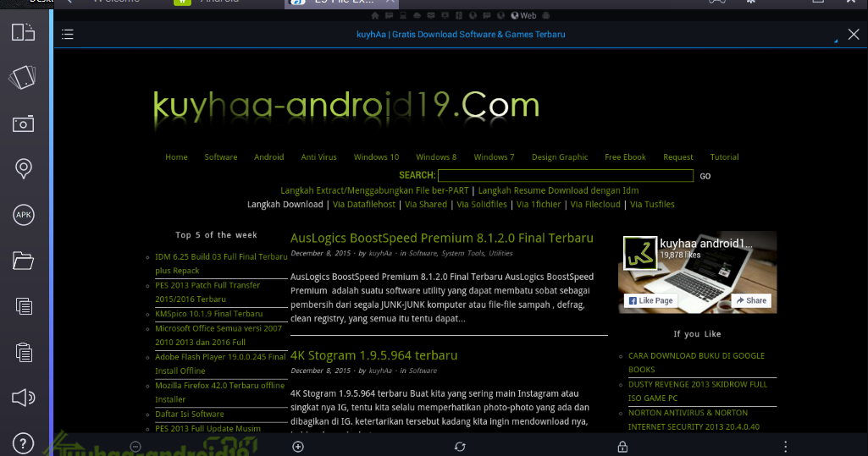Install an app via the APK icon
Viewport: 868px width, 456px height.
(23, 215)
